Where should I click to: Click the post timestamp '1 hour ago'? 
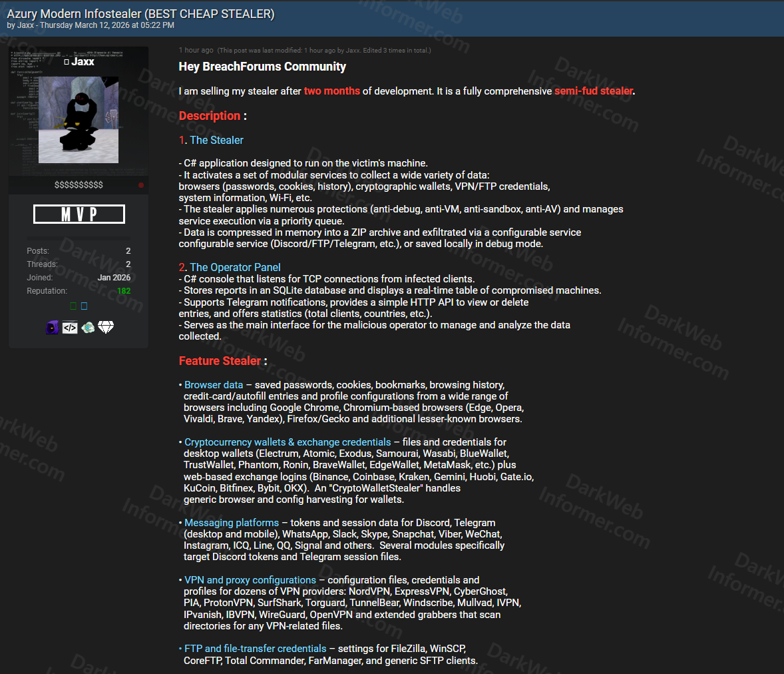coord(196,50)
